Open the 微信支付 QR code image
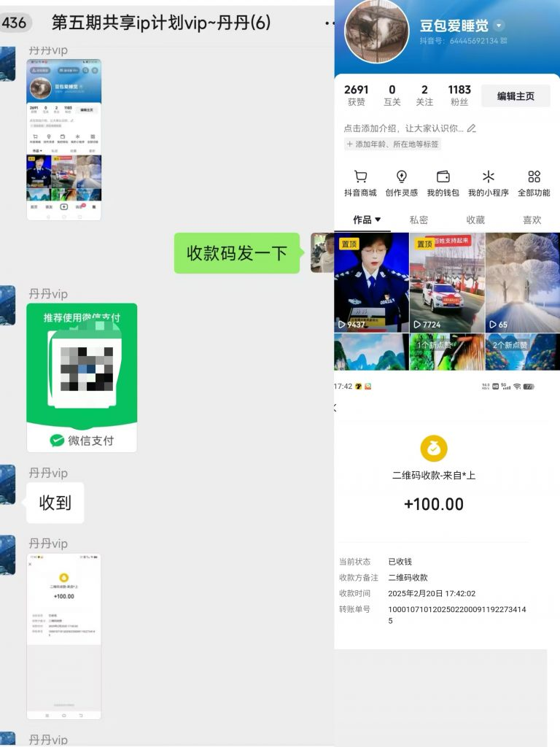Image resolution: width=560 pixels, height=747 pixels. [x=82, y=378]
